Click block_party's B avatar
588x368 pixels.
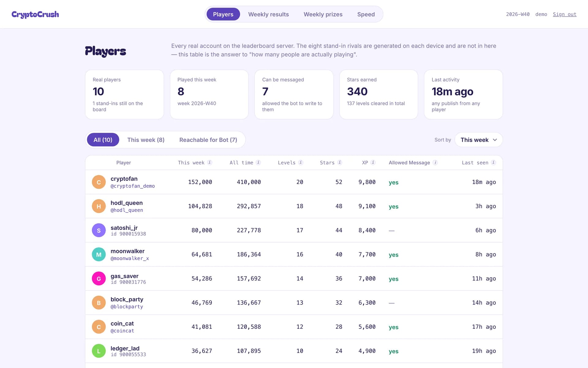click(99, 303)
